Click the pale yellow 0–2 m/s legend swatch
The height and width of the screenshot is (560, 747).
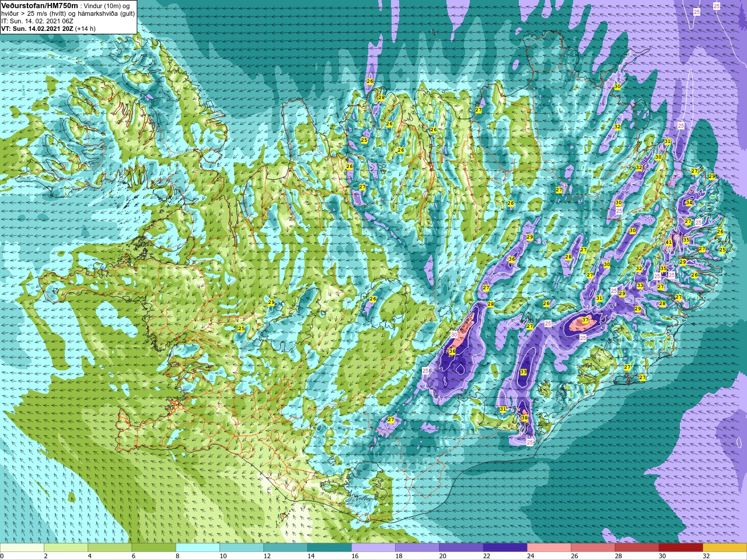coord(22,548)
